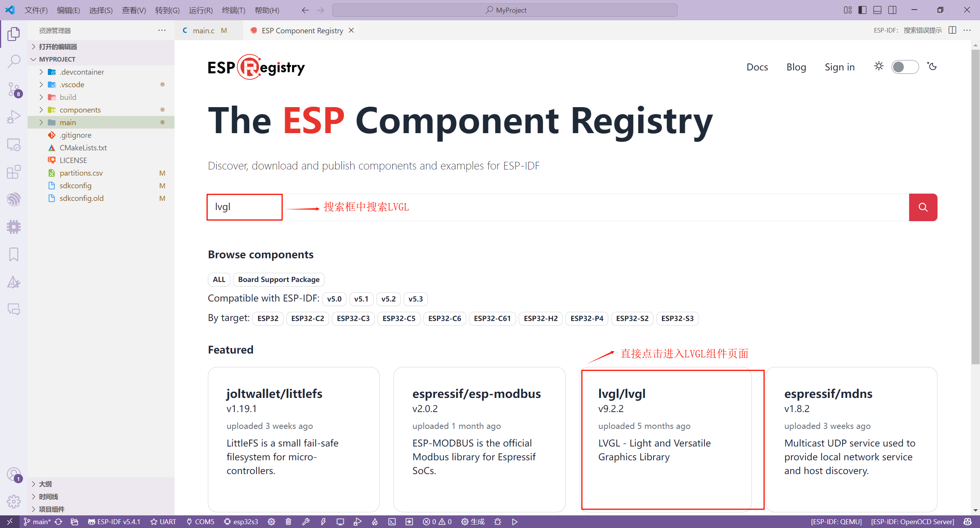Screen dimensions: 980x528
Task: Toggle the dark mode switch
Action: pos(905,67)
